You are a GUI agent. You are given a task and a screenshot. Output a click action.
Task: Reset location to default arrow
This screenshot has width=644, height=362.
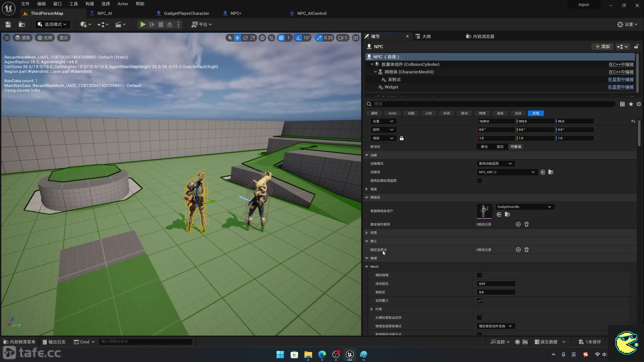(633, 121)
